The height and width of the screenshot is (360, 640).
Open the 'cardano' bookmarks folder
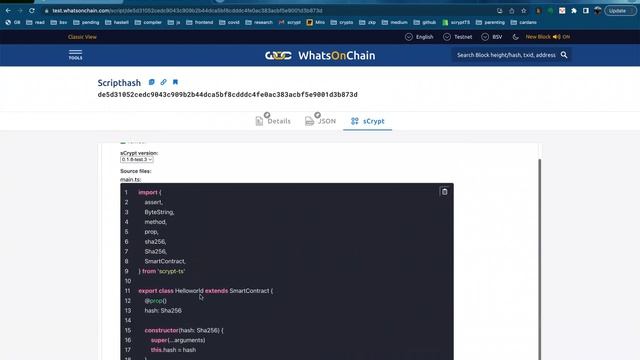[523, 22]
